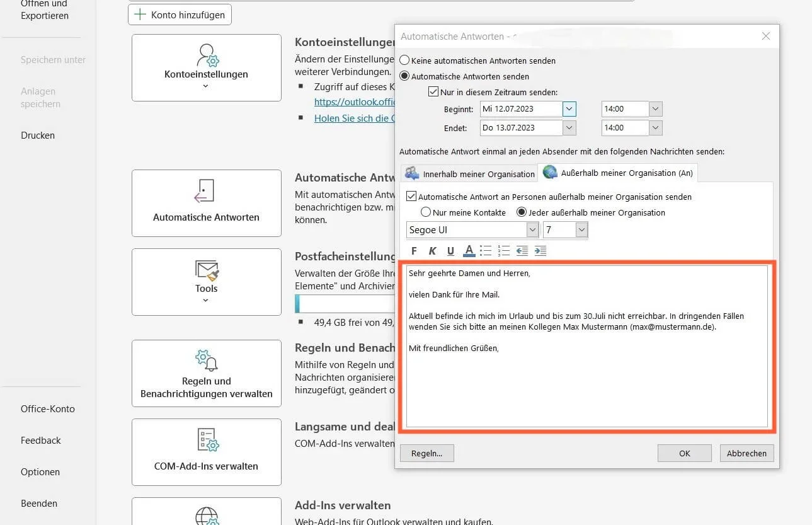Open the Segoe UI font dropdown
Viewport: 812px width, 525px height.
tap(532, 230)
